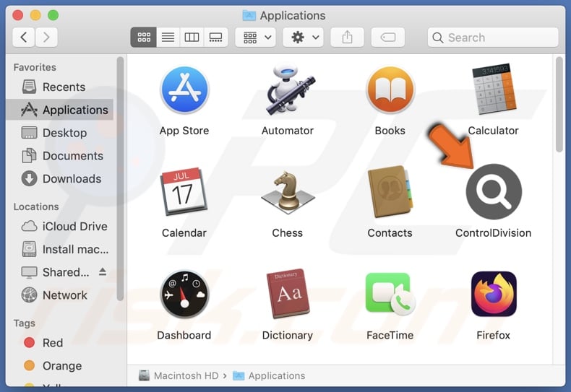Open the Dashboard app icon

[184, 295]
